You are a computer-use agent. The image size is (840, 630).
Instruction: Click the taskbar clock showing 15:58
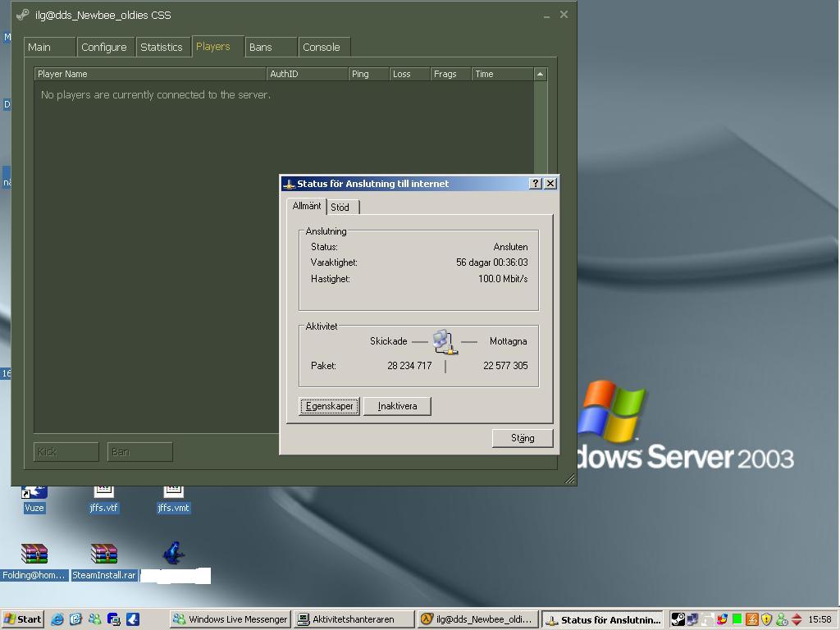pos(820,619)
